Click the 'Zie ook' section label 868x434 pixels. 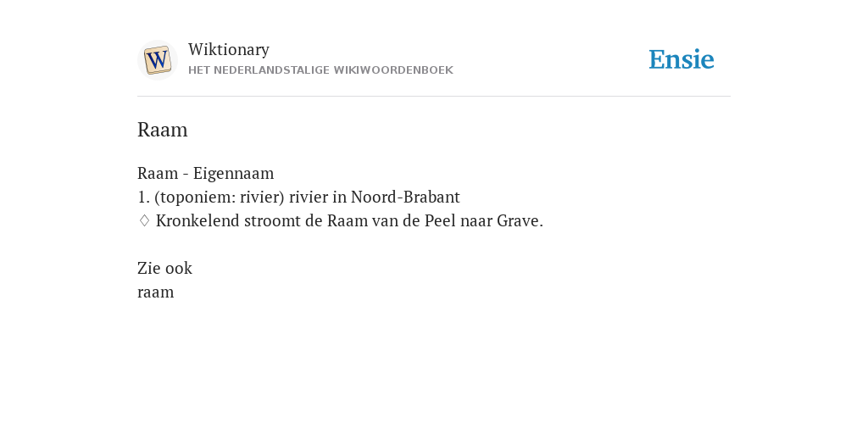coord(164,268)
